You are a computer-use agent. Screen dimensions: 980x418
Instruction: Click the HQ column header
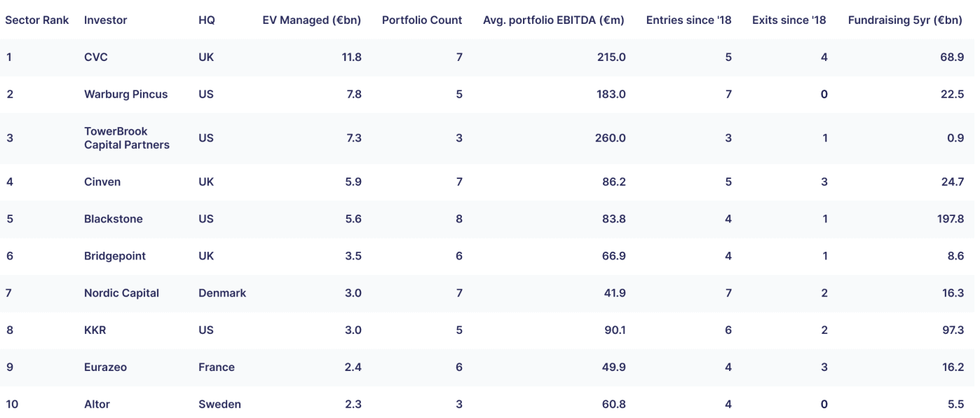207,20
